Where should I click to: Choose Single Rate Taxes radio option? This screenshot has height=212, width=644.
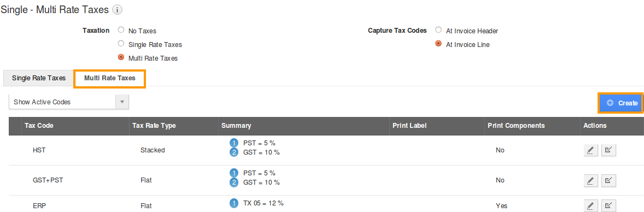click(121, 44)
